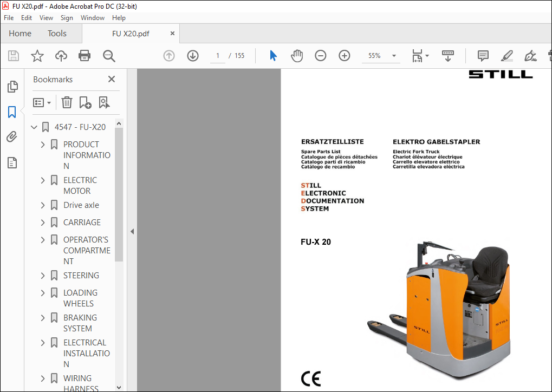
Task: Click the upload to cloud icon
Action: pyautogui.click(x=61, y=56)
